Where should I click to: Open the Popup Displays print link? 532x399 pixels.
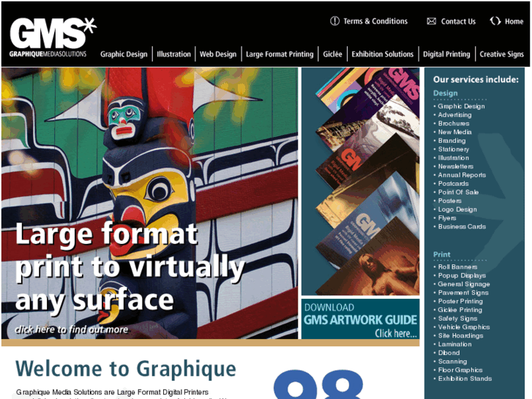[462, 275]
